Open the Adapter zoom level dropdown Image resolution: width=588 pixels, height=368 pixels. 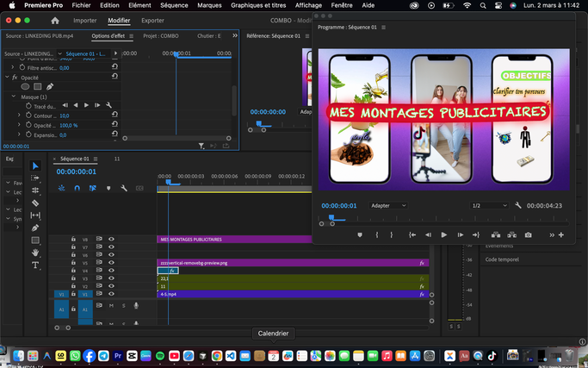388,206
